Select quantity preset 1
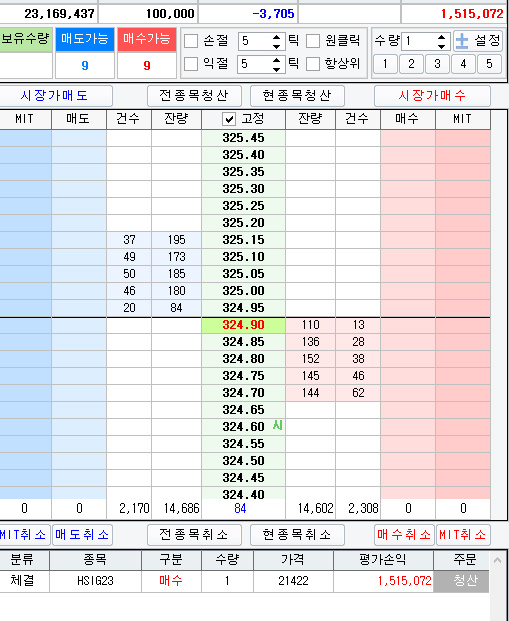 click(x=385, y=64)
